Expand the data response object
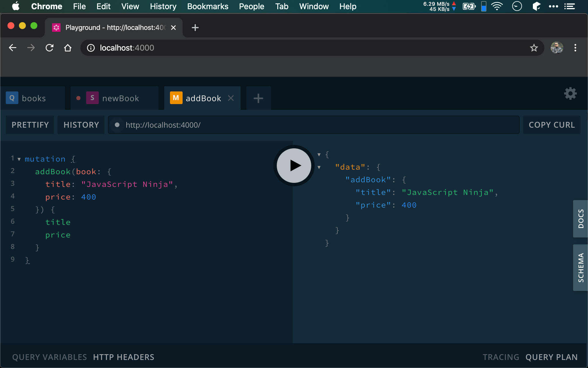 tap(320, 167)
